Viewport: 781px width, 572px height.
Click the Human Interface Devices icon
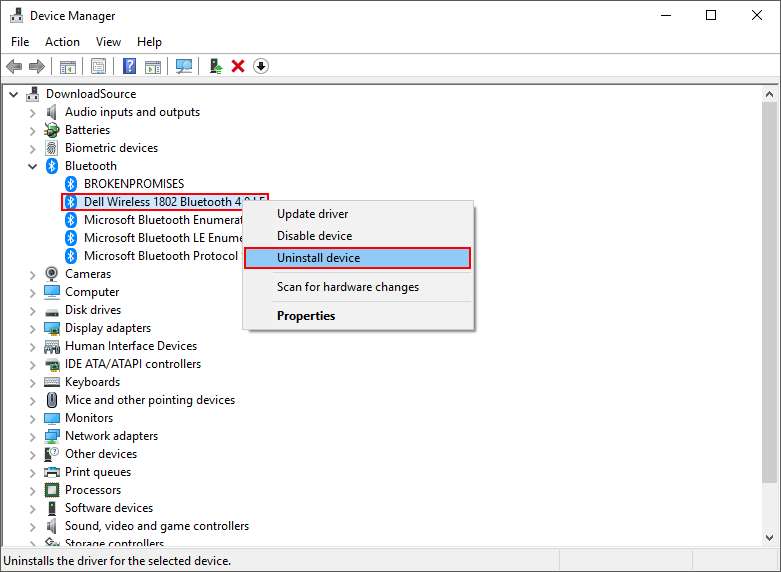[52, 346]
